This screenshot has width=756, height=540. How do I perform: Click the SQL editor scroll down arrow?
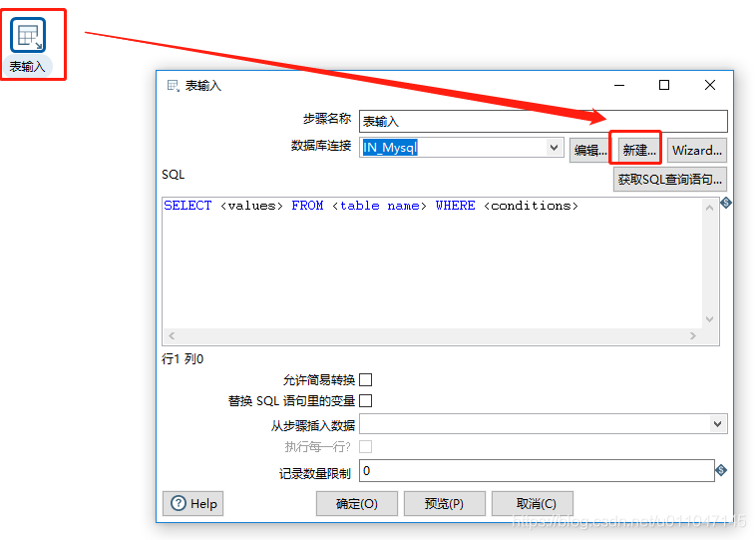(x=709, y=319)
